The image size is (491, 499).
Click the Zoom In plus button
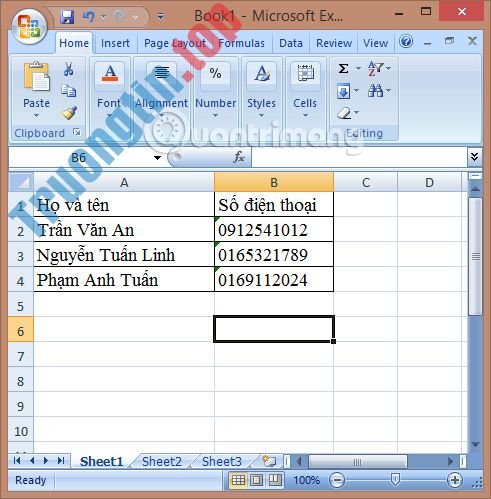[455, 480]
